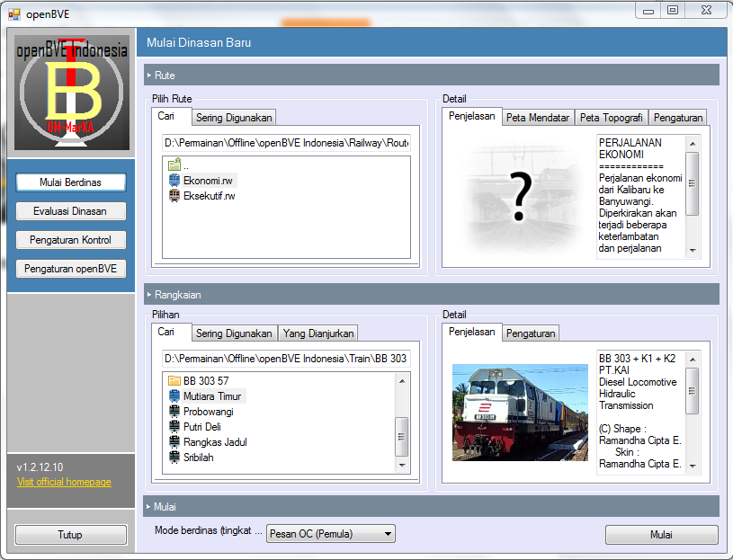The width and height of the screenshot is (733, 560).
Task: Click the Ekonomi.rw route icon
Action: (x=174, y=181)
